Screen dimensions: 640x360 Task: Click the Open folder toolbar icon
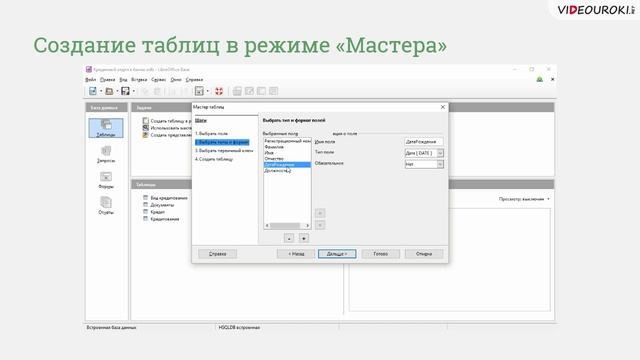point(109,91)
